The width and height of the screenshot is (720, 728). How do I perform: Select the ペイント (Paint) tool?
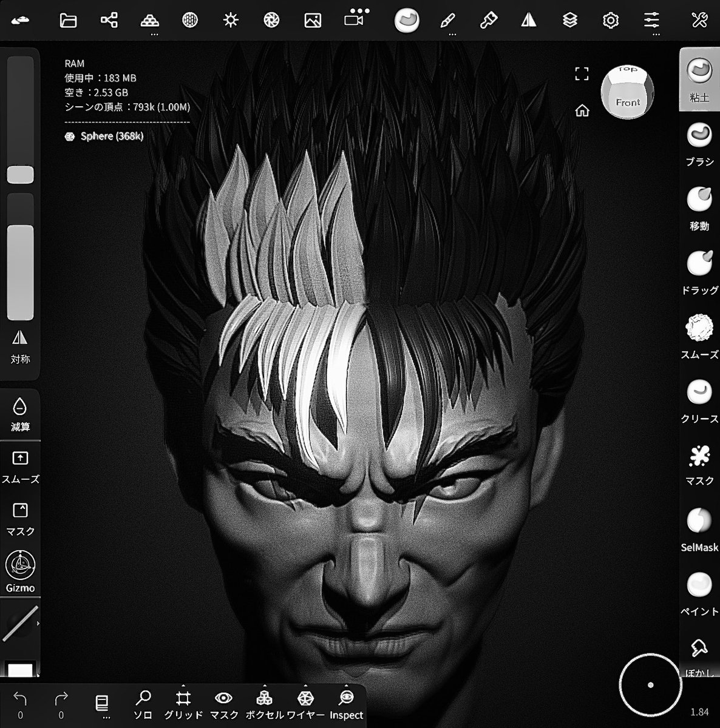(x=699, y=594)
